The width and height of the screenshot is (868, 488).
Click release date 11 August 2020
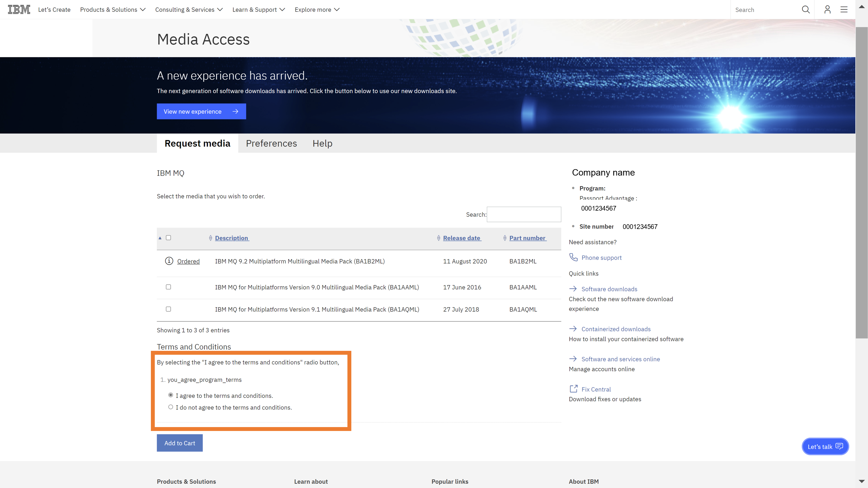[465, 261]
